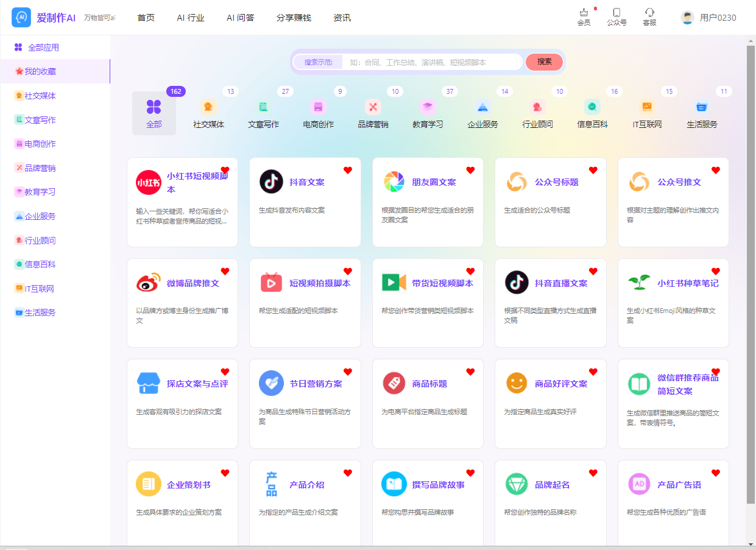The image size is (756, 550).
Task: Open the AI 问答 menu item
Action: (x=240, y=18)
